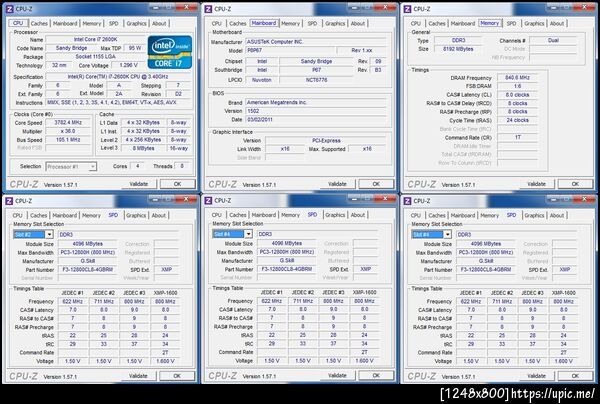Open Graphics tab in the DRAM timings window
The image size is (600, 404).
click(x=534, y=23)
